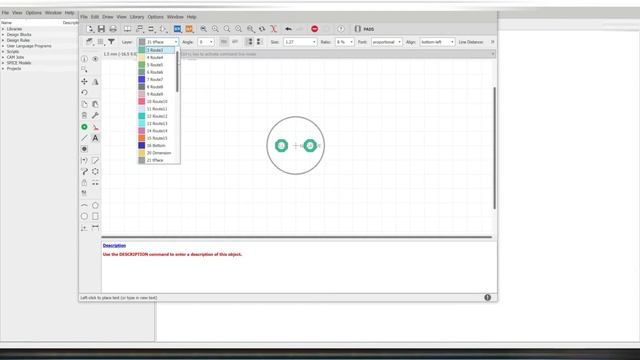Select the Line draw tool
The width and height of the screenshot is (640, 360).
84,138
